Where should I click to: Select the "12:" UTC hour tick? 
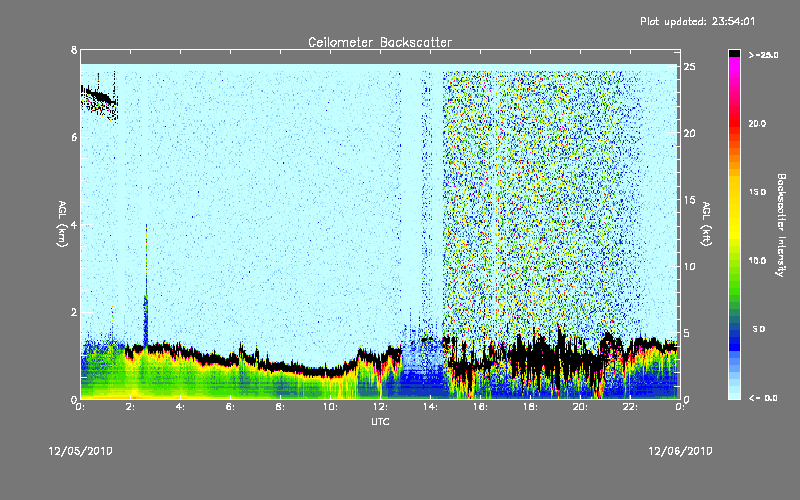381,407
